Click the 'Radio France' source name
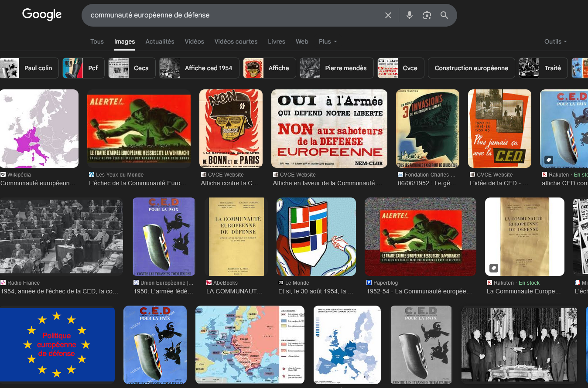The height and width of the screenshot is (388, 588). click(24, 283)
